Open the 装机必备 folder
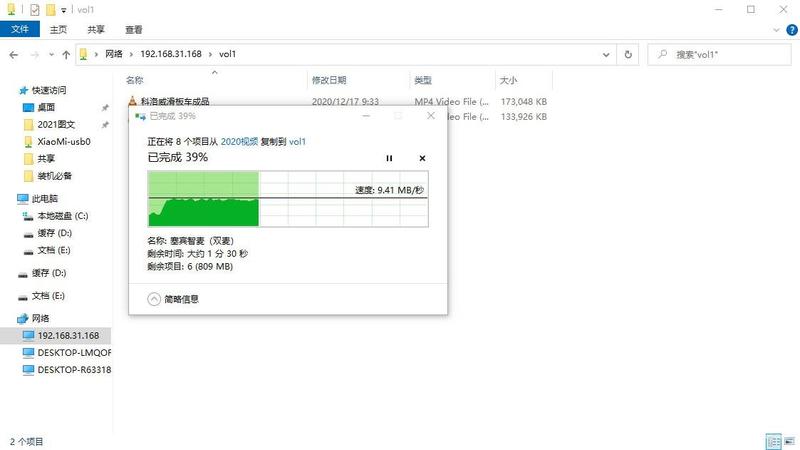Screen dimensions: 800x450 [x=54, y=176]
